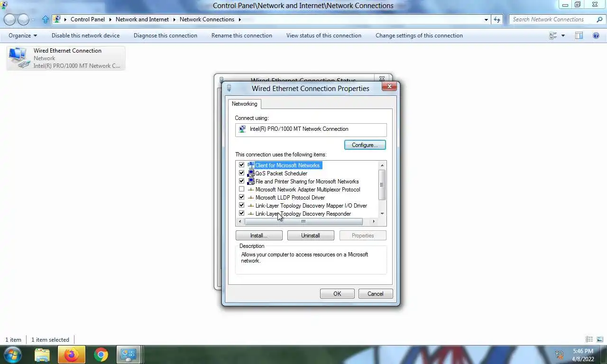Click the Search Network Connections field

click(x=552, y=19)
